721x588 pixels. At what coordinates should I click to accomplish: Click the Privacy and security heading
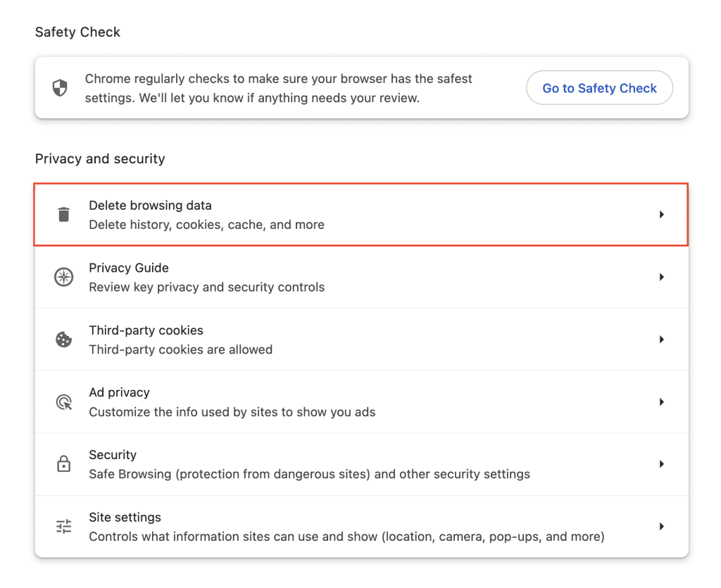(99, 159)
